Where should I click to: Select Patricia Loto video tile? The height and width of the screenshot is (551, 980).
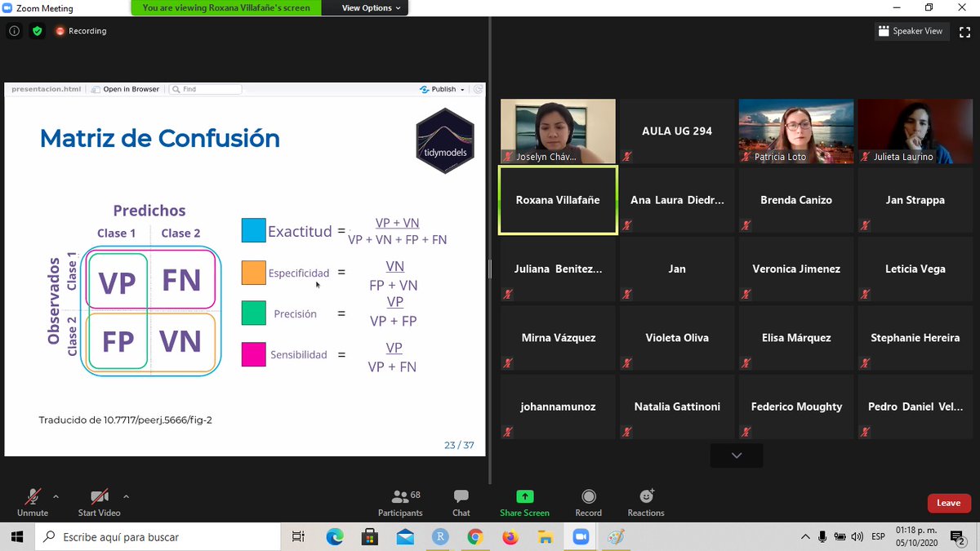coord(796,131)
